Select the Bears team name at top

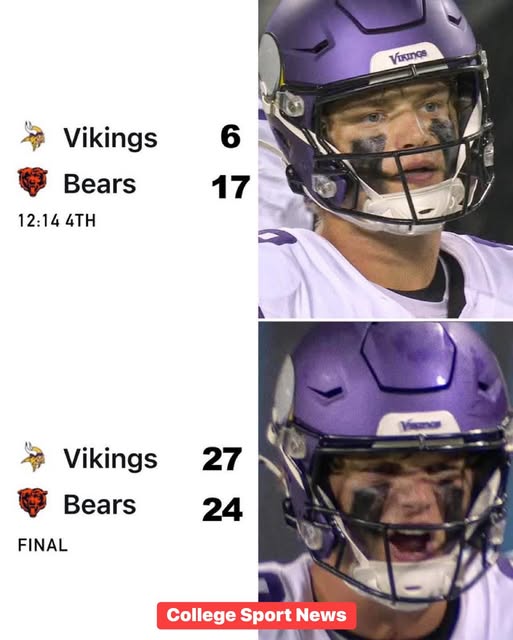tap(100, 184)
